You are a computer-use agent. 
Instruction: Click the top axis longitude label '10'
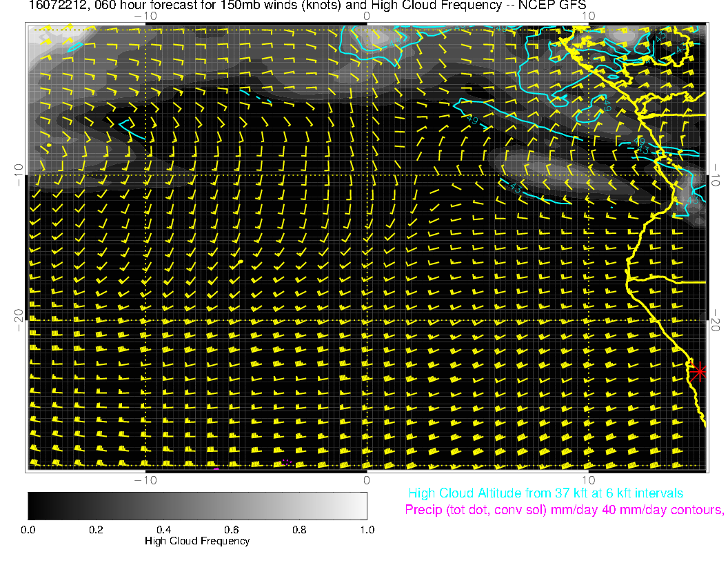588,17
